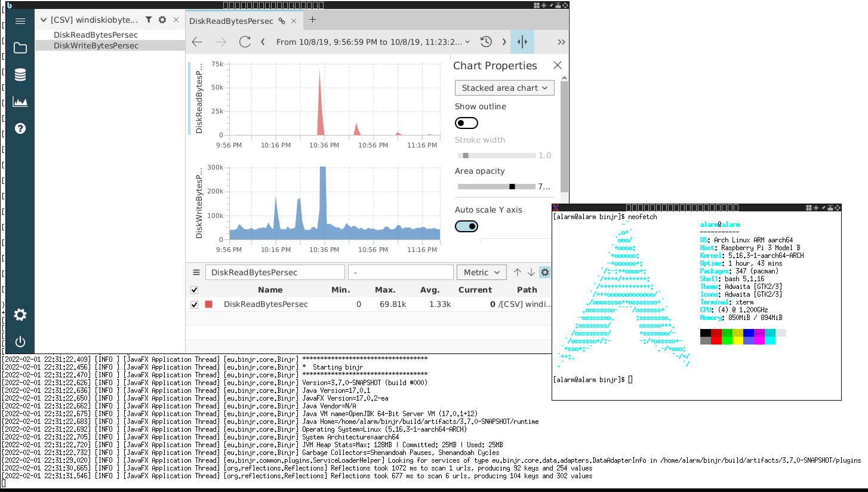Select DiskReadBytesPersec in source tree

coord(96,35)
